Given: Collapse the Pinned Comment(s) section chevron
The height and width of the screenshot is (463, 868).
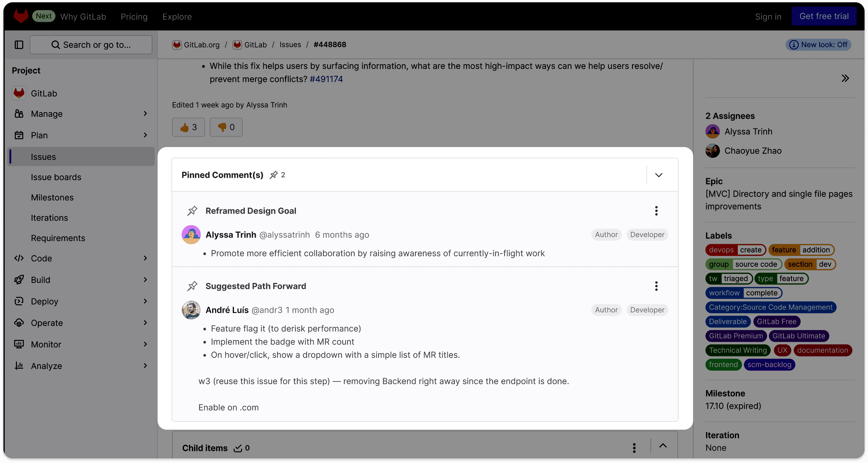Looking at the screenshot, I should (658, 175).
